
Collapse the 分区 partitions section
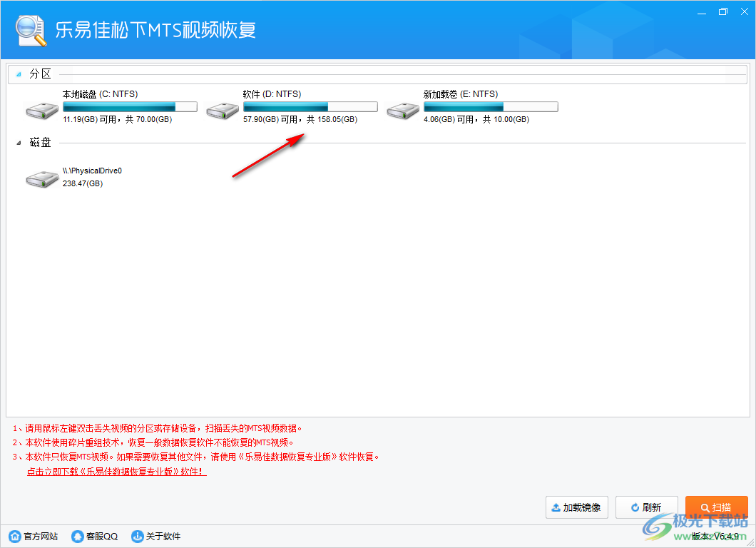point(19,74)
